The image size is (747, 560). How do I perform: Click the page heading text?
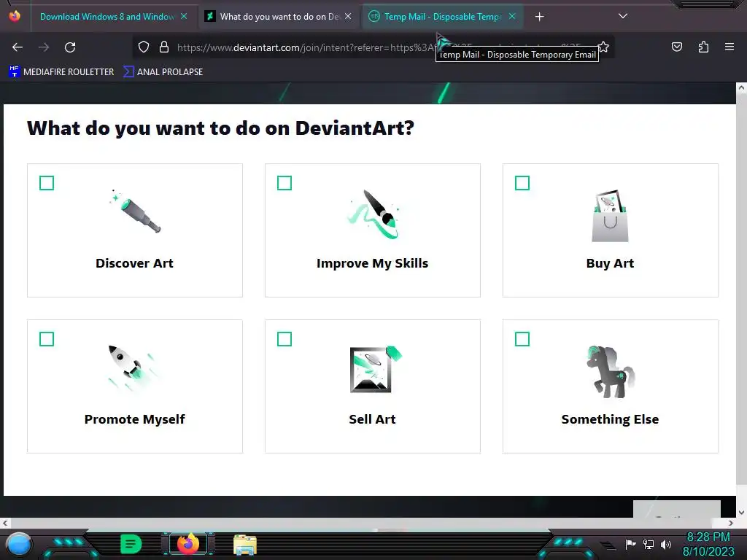(x=220, y=128)
